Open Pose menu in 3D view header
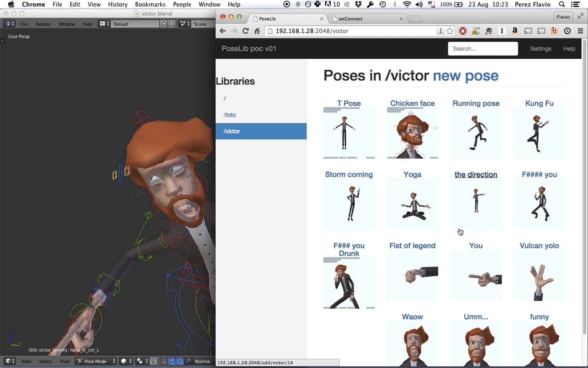 click(x=65, y=361)
